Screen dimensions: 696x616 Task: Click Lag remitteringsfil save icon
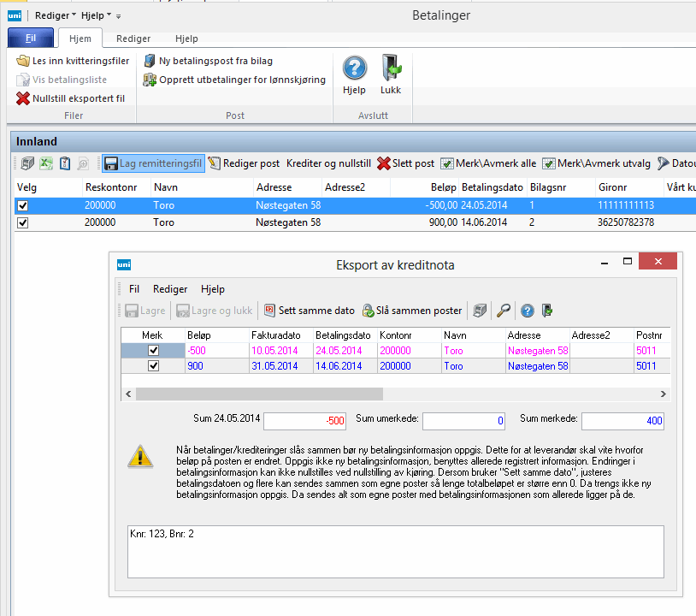pos(111,163)
